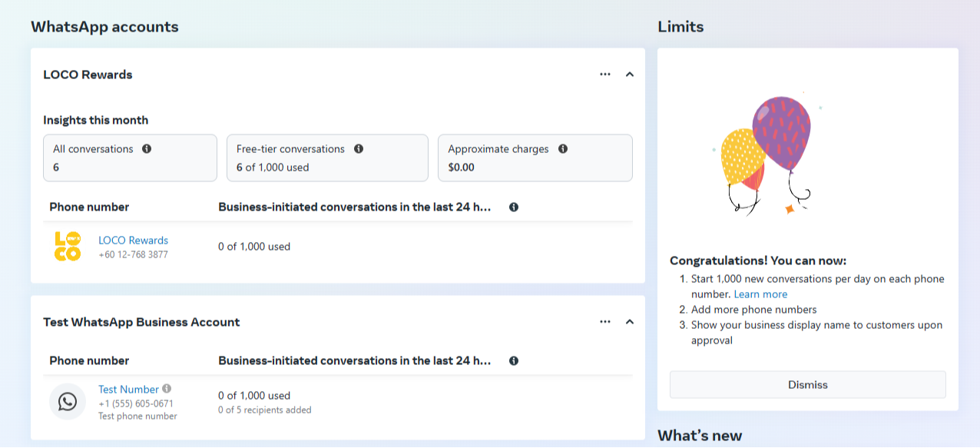Screen dimensions: 980x448
Task: Click the 'Insights this month' heading
Action: [96, 120]
